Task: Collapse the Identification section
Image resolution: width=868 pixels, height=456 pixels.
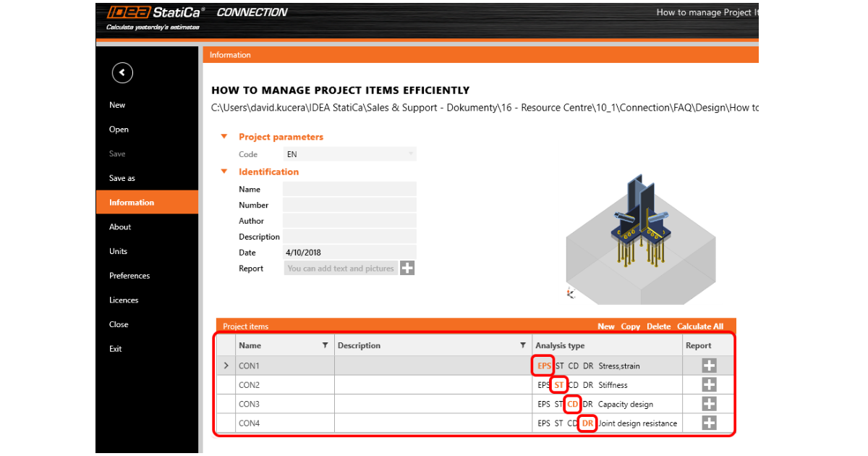Action: [224, 172]
